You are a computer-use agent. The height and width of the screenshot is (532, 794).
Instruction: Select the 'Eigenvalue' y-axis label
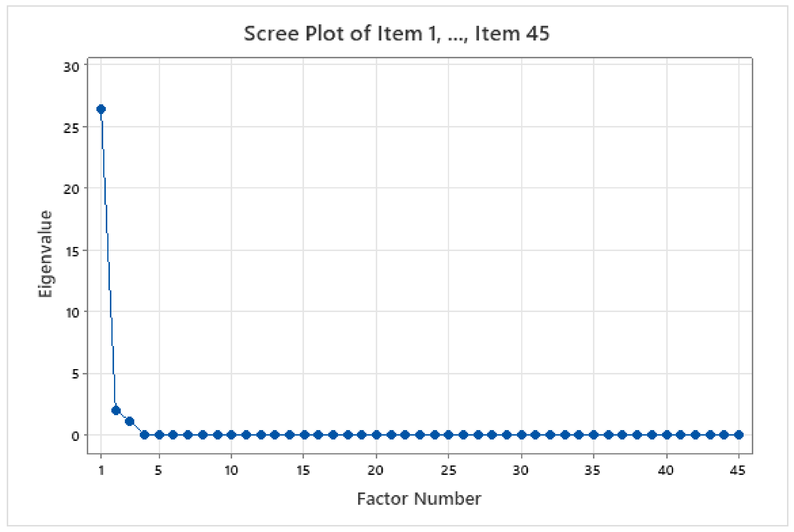[x=45, y=254]
